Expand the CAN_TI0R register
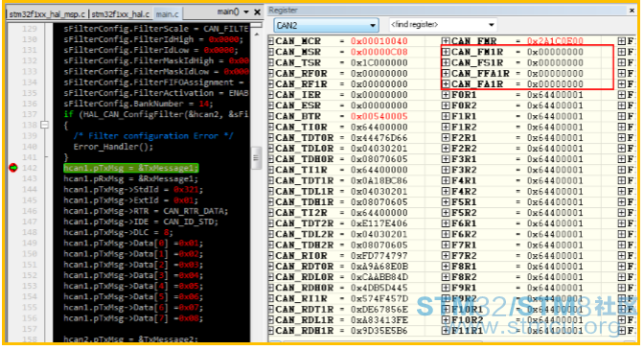 pyautogui.click(x=271, y=127)
